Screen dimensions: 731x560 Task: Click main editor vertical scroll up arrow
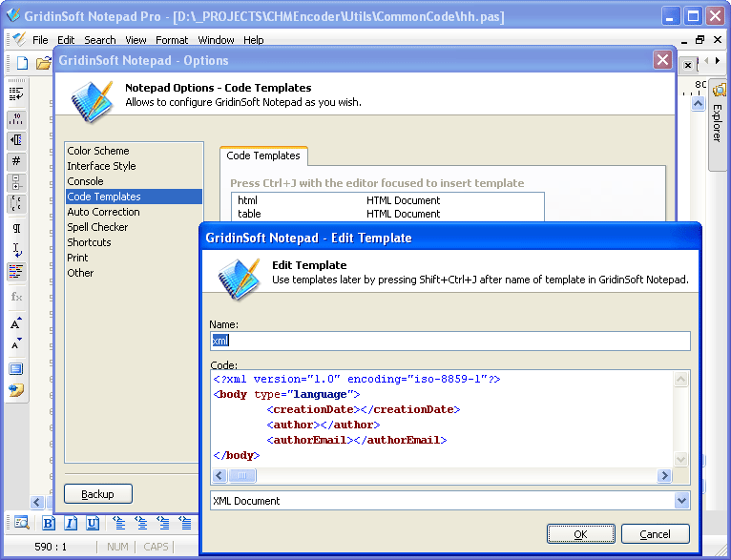pyautogui.click(x=698, y=103)
